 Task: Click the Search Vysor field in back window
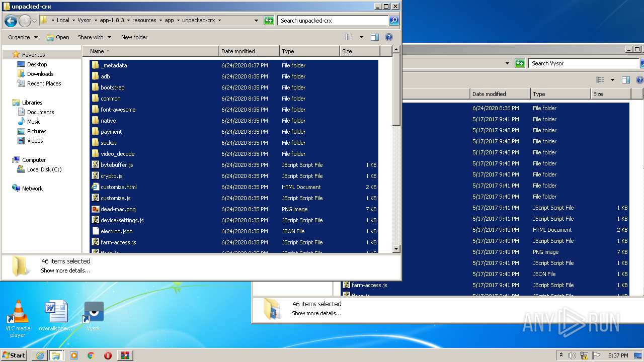tap(584, 63)
